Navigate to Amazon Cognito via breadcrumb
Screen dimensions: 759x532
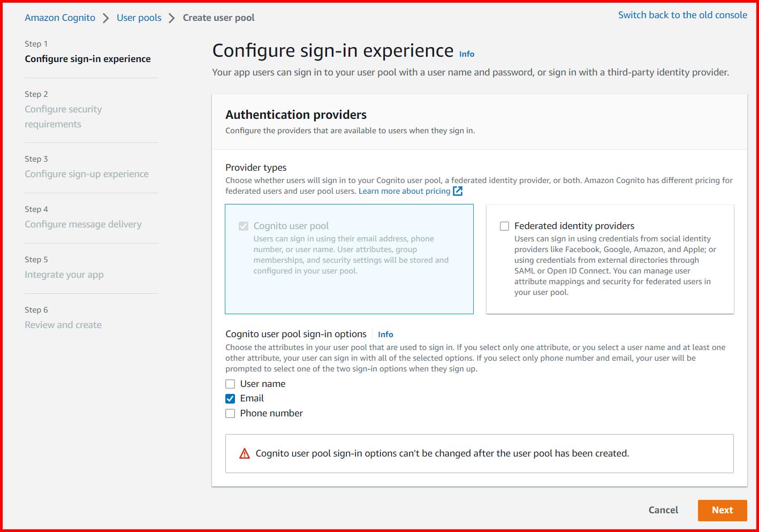pos(59,17)
